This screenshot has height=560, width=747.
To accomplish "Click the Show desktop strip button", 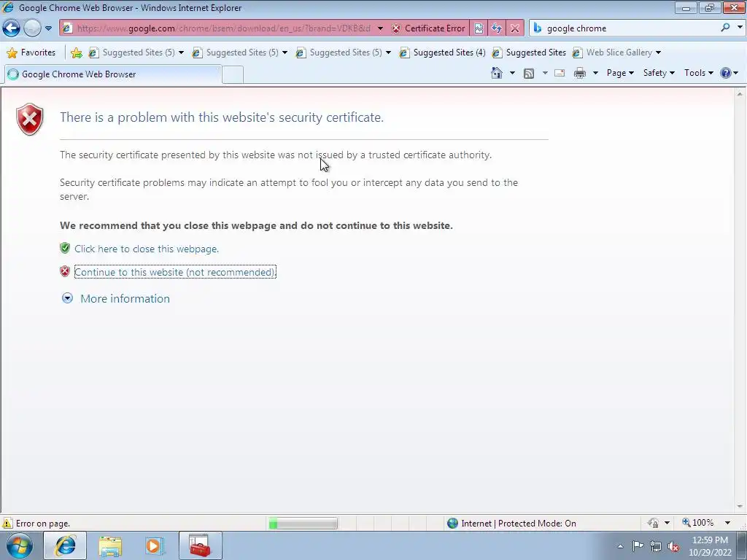I will pos(742,545).
